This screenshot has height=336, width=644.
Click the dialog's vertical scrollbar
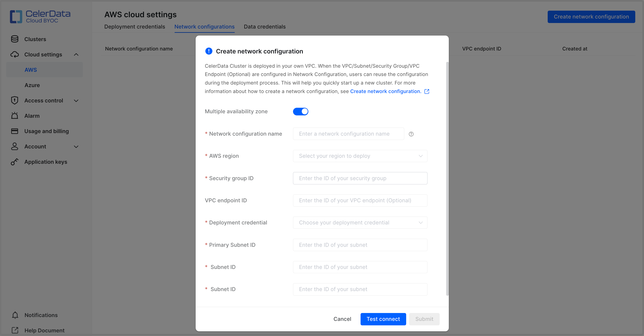[x=447, y=178]
